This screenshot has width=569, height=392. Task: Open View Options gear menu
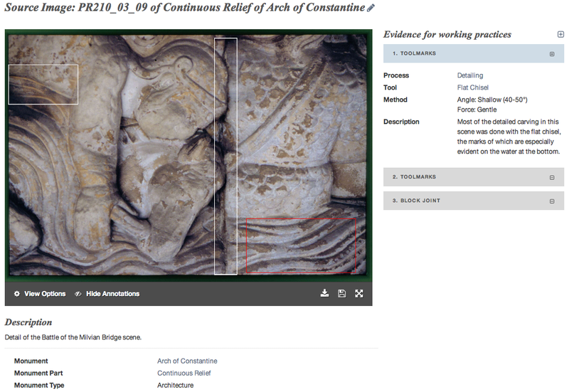coord(17,294)
